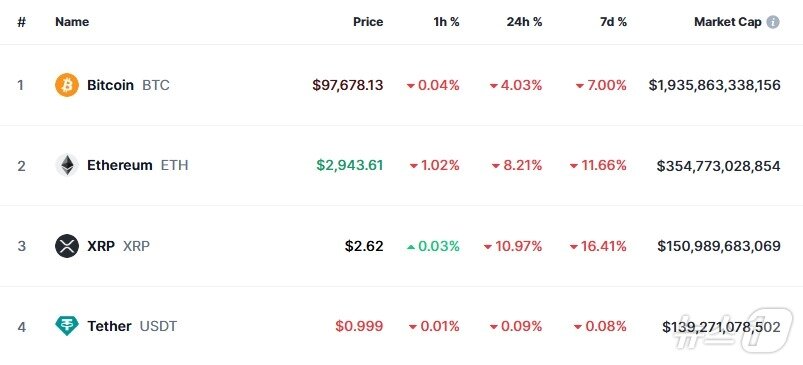Click the Market Cap info icon
The image size is (803, 365).
(x=773, y=22)
